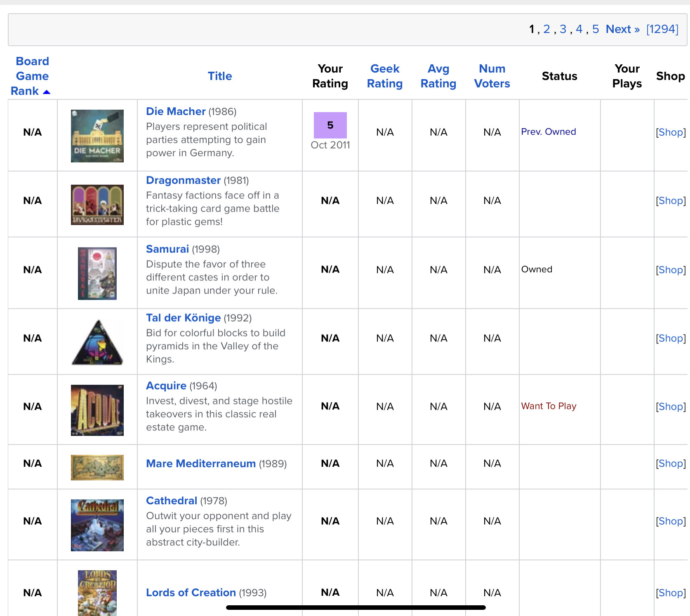The image size is (690, 616).
Task: Sort the list by Geek Rating
Action: pyautogui.click(x=384, y=76)
